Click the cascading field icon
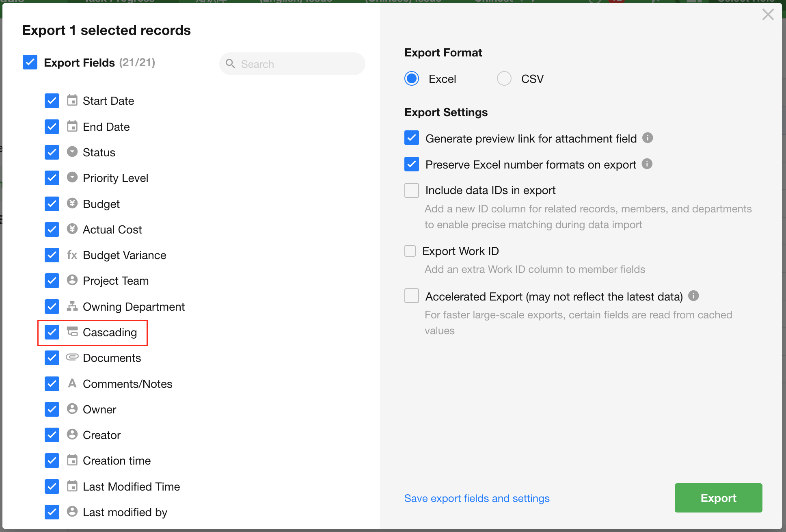This screenshot has height=532, width=786. point(72,332)
